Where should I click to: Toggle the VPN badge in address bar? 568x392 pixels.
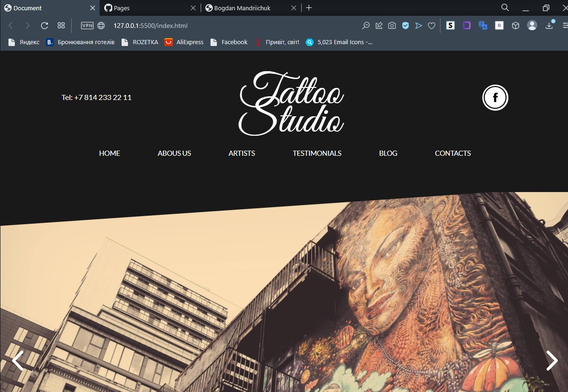87,26
